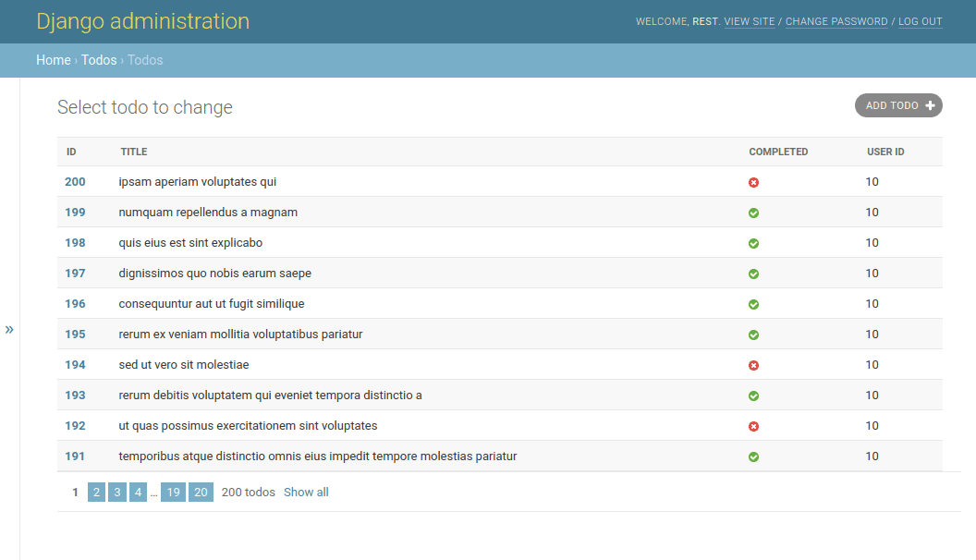
Task: Click the green completed icon on todo 199
Action: 753,212
